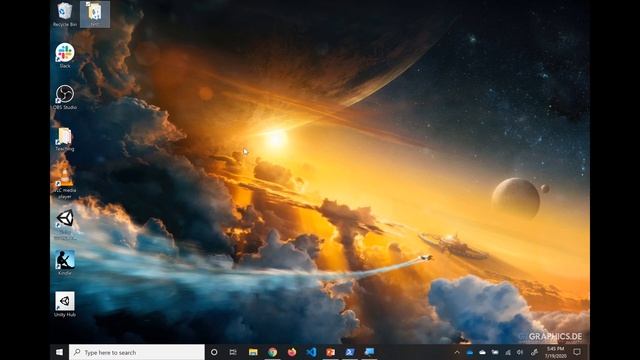The height and width of the screenshot is (360, 640).
Task: Open the Action Center notifications
Action: (577, 352)
